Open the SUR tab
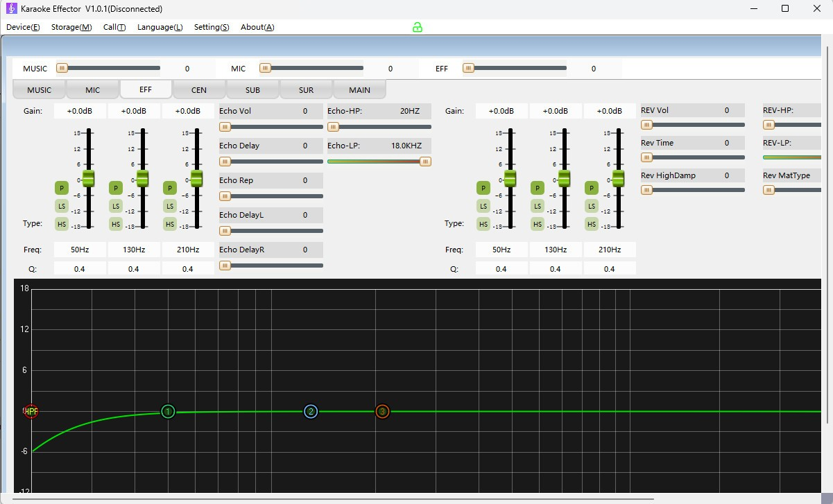833x504 pixels. coord(306,90)
